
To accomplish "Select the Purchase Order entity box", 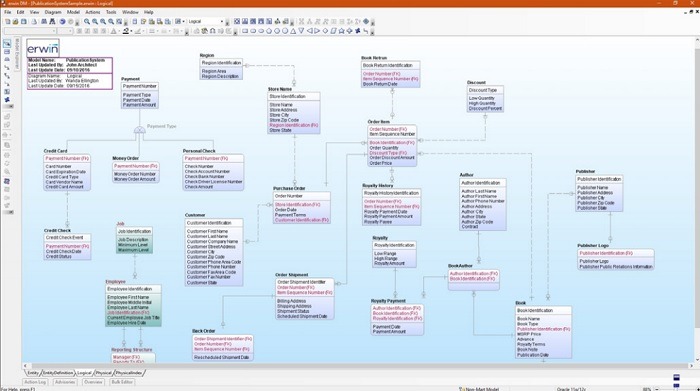I will click(x=301, y=208).
